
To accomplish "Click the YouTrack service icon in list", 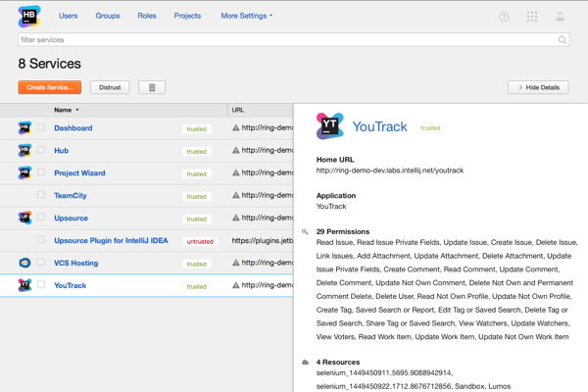I will [x=25, y=286].
